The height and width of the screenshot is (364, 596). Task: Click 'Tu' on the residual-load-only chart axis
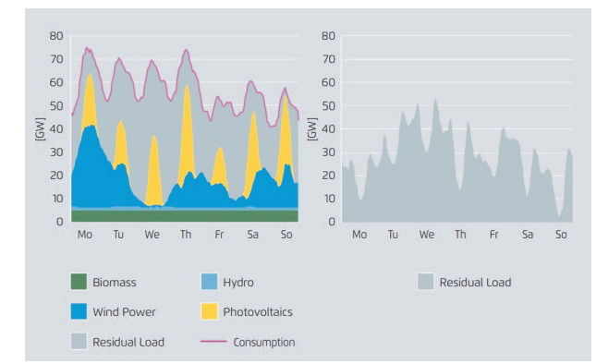click(393, 235)
